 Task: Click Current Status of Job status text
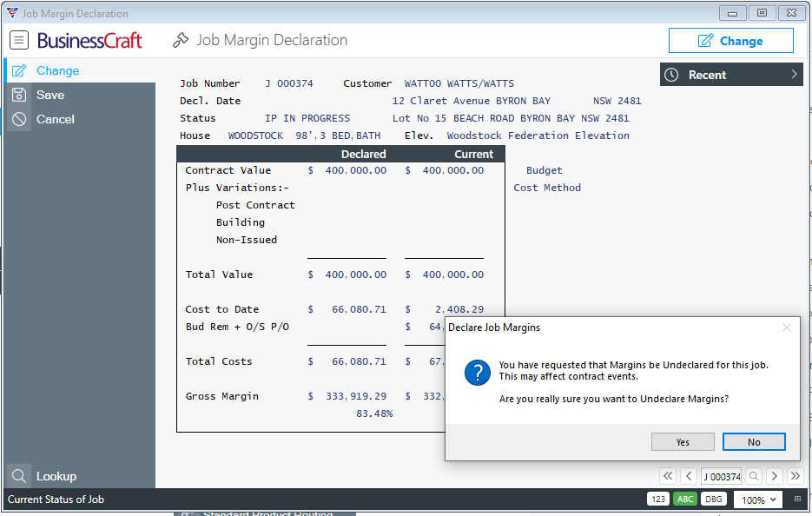tap(56, 499)
